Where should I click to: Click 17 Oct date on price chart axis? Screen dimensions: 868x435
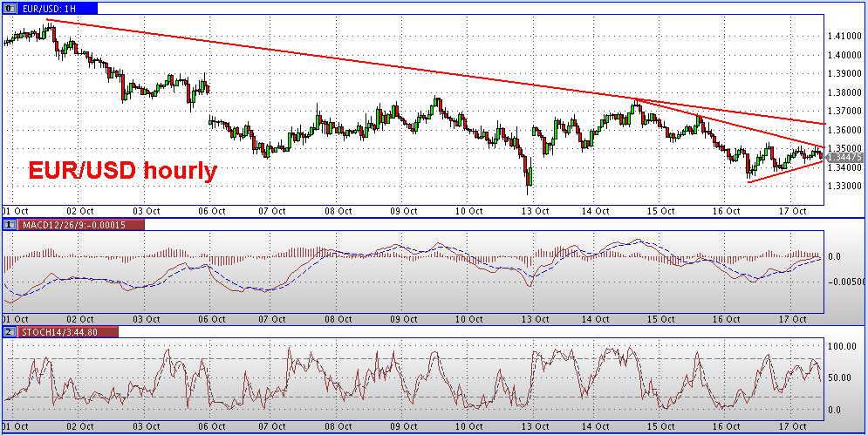tap(791, 212)
